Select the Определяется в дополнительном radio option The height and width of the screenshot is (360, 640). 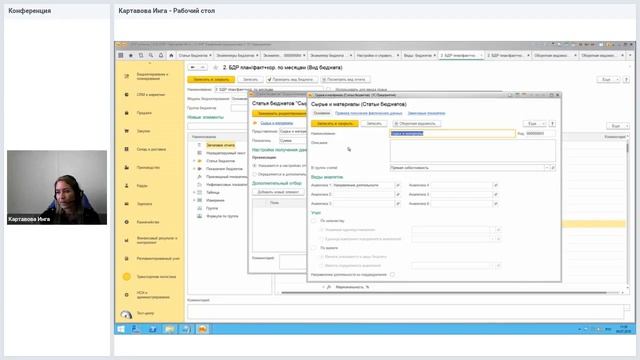tap(255, 174)
